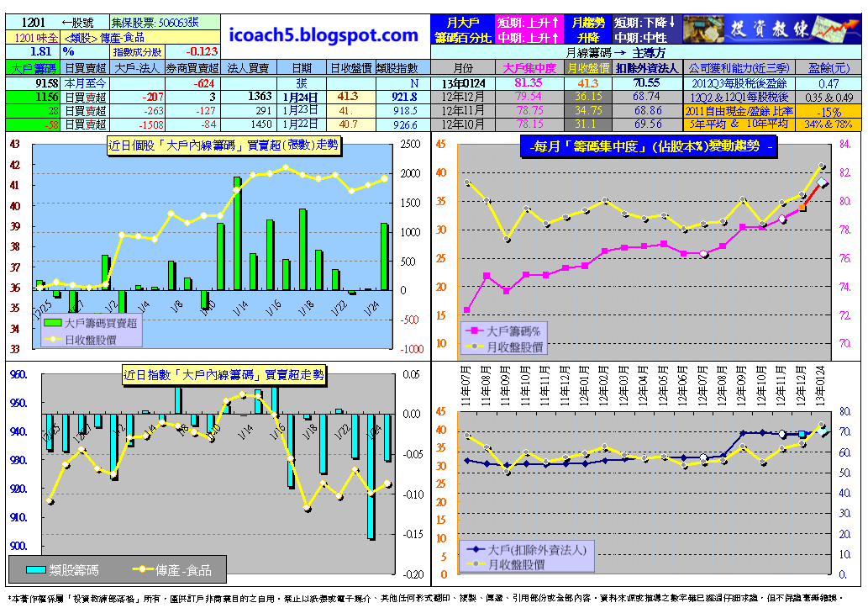Select the green 1156 chip value
The height and width of the screenshot is (608, 868).
[33, 97]
